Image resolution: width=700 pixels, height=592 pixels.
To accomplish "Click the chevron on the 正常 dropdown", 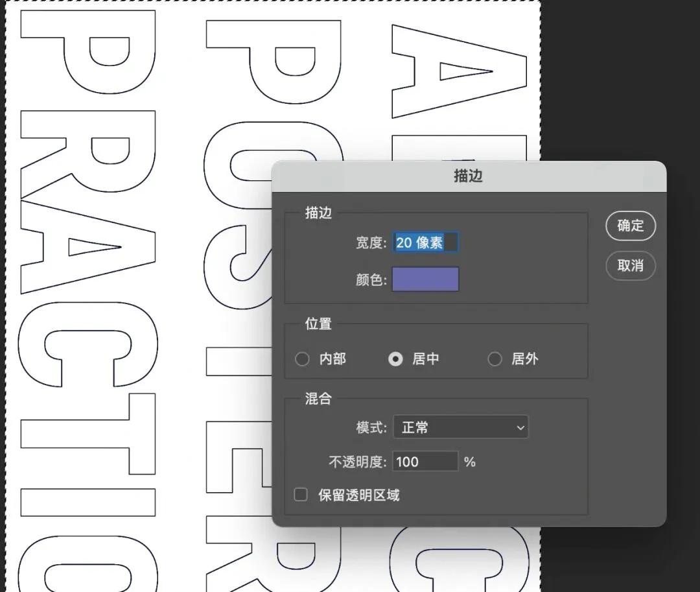I will [519, 427].
